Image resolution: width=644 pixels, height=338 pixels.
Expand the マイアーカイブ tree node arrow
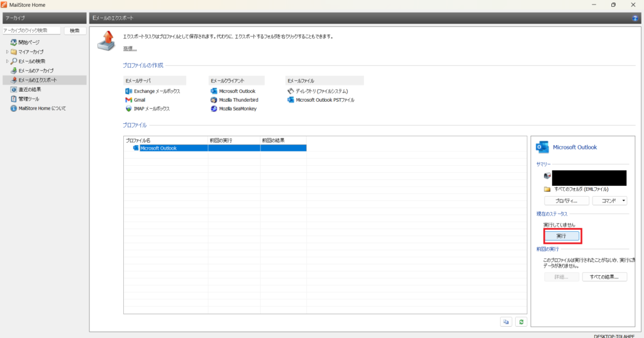[x=7, y=52]
